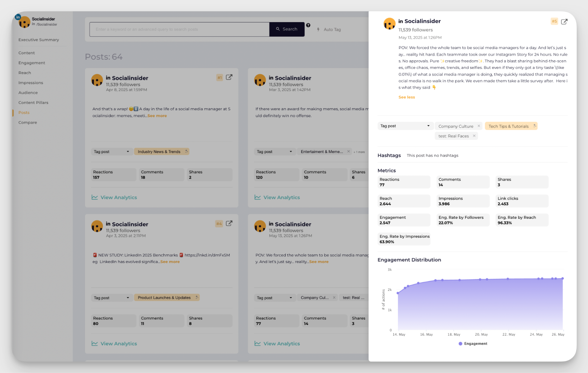View Analytics for May 13 post card
The height and width of the screenshot is (373, 588).
coord(277,344)
